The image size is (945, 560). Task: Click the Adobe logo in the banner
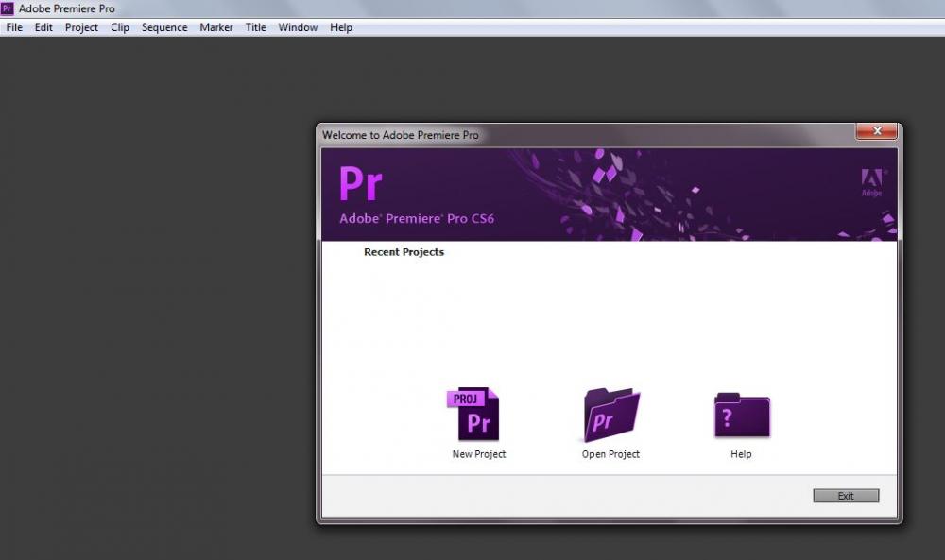coord(871,182)
